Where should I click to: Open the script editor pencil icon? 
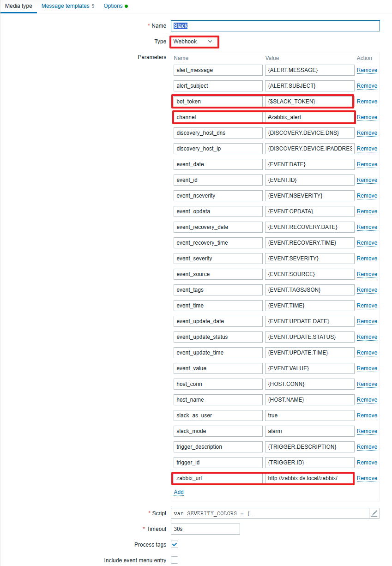coord(374,513)
